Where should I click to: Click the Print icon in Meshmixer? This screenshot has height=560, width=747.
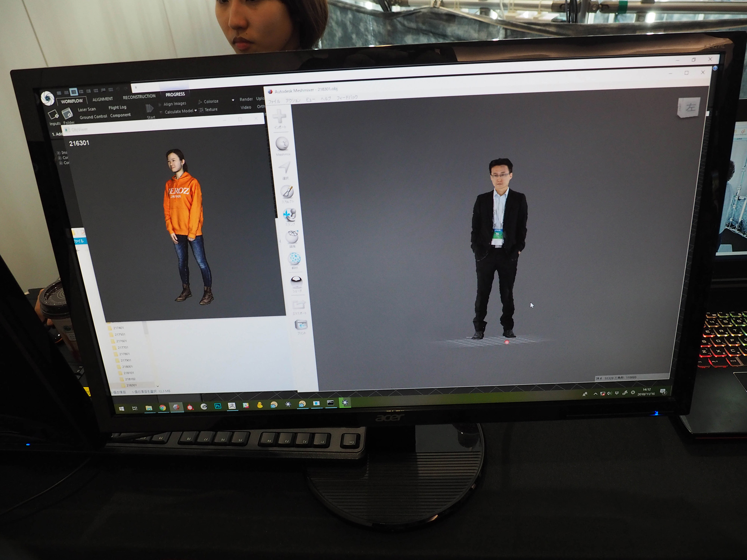[301, 324]
